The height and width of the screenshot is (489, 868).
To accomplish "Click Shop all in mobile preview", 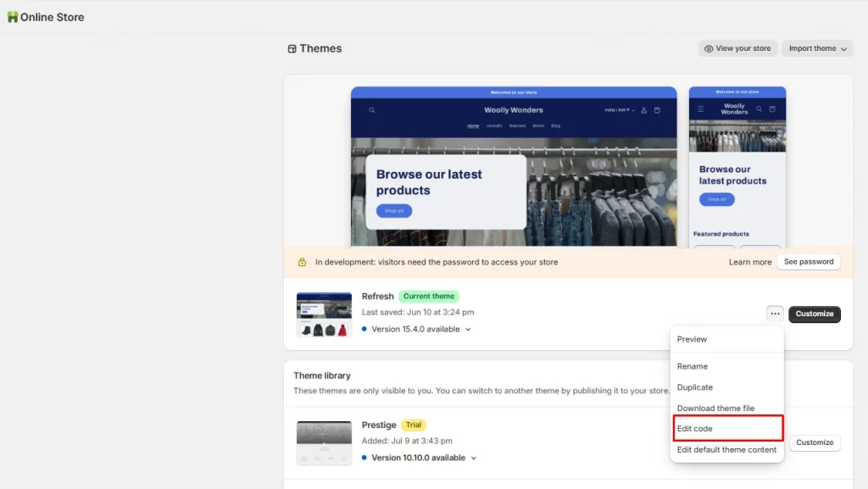I will (x=716, y=199).
